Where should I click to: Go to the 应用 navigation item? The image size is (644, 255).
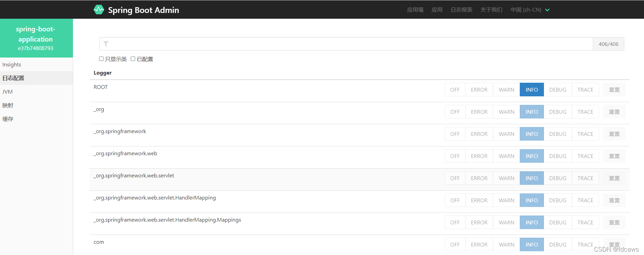click(x=437, y=10)
